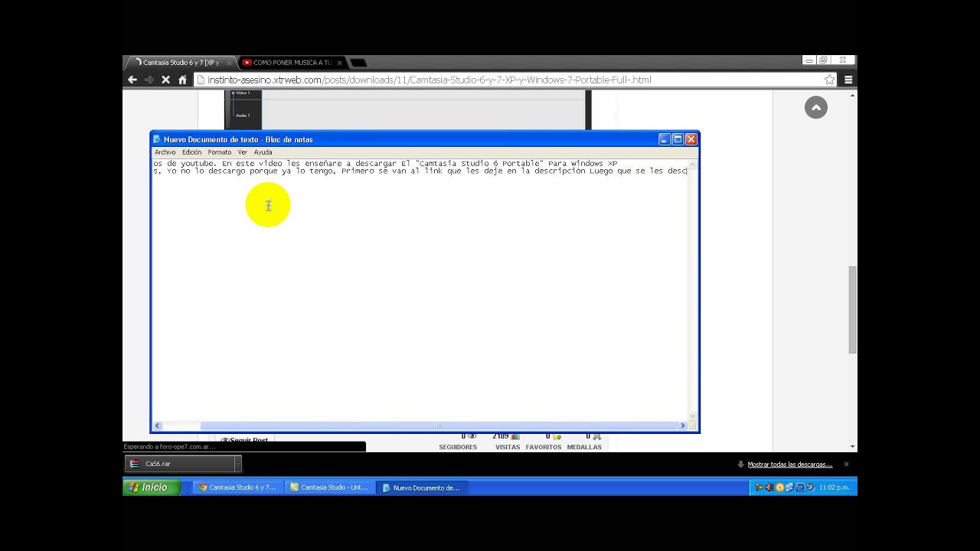
Task: Click the Seguir Post button on webpage
Action: point(244,441)
